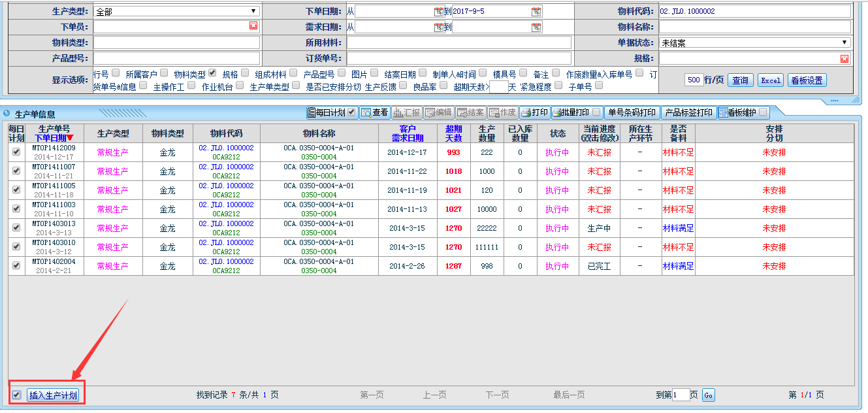Enable the 图片 display option checkbox
Screen dimensions: 868x413
coord(374,73)
